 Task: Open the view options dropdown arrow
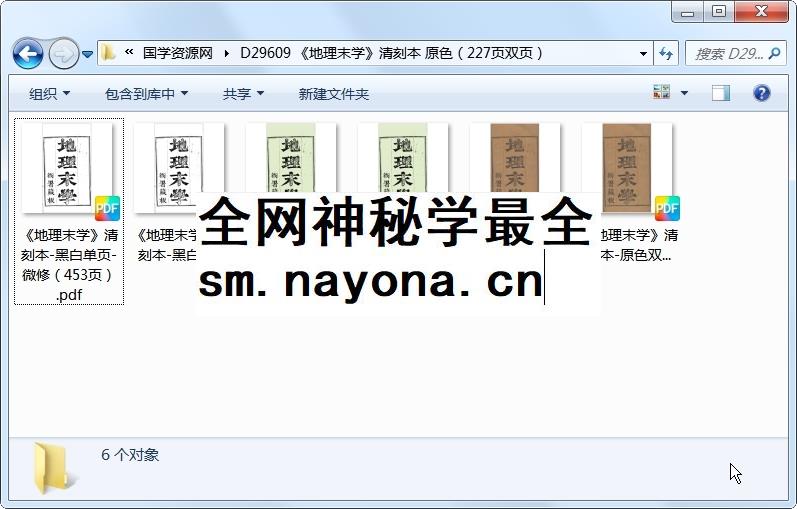[x=684, y=93]
